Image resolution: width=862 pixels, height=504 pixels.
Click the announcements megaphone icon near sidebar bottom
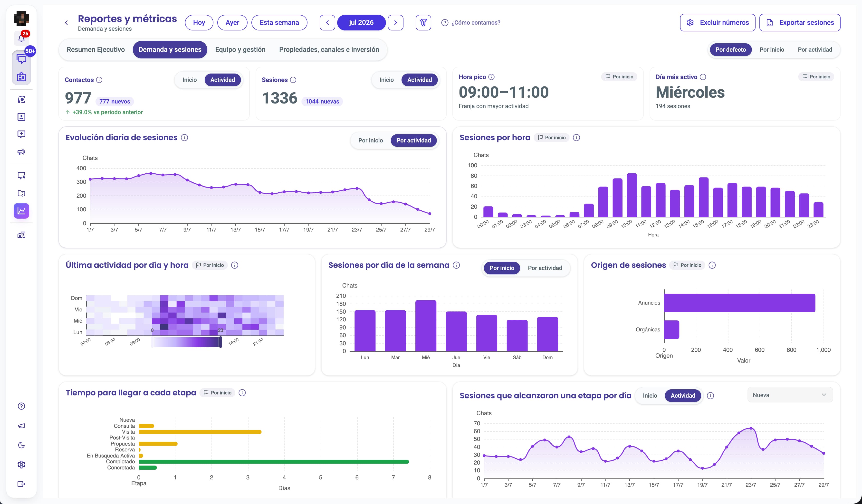coord(21,426)
